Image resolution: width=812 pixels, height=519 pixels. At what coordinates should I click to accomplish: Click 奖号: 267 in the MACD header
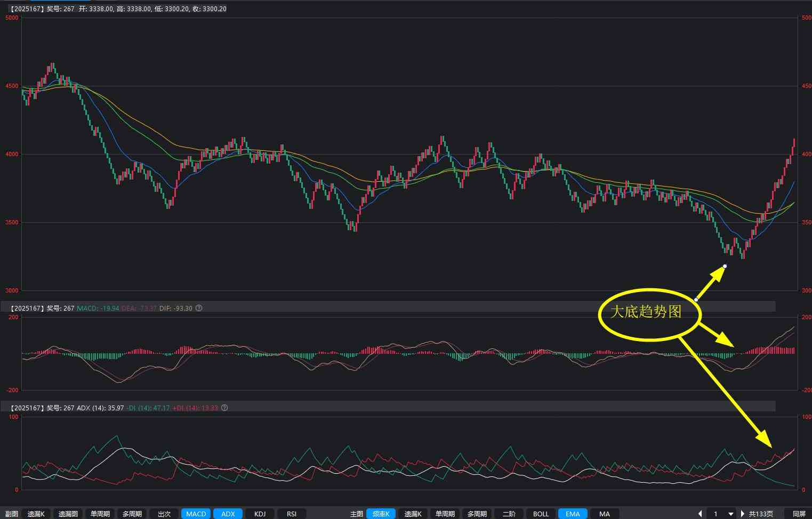[x=60, y=308]
